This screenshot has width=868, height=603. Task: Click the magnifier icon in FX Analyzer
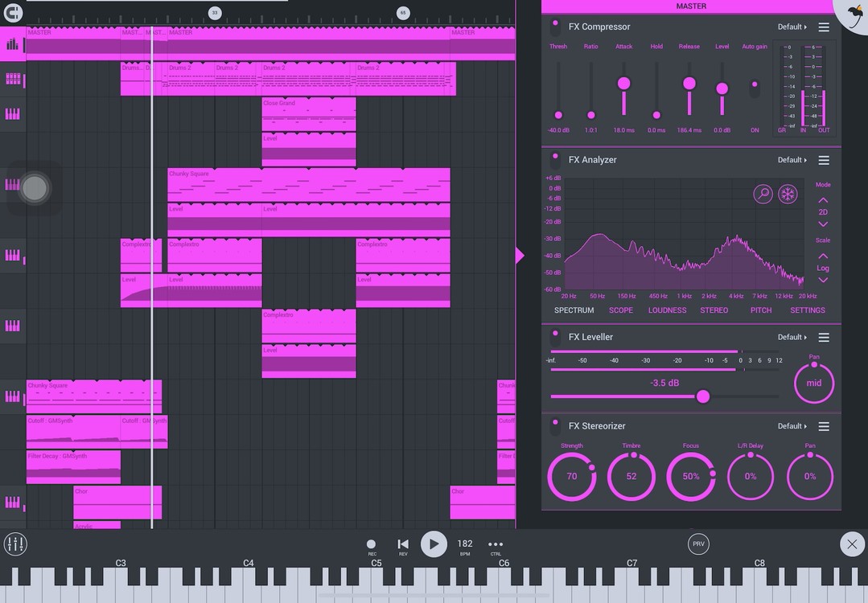763,194
